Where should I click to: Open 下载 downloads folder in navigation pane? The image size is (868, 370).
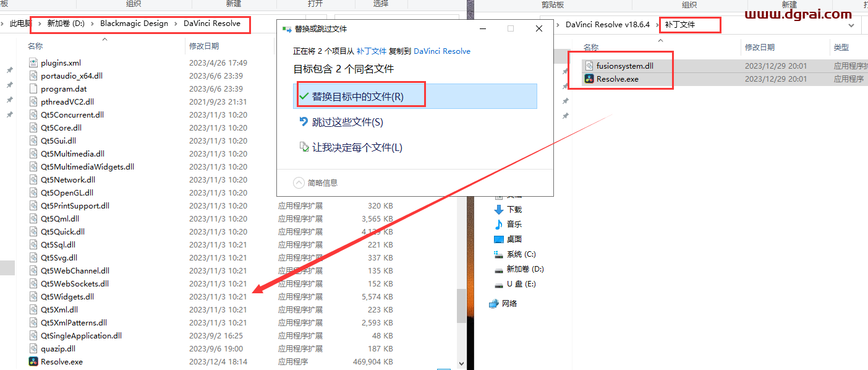click(508, 210)
